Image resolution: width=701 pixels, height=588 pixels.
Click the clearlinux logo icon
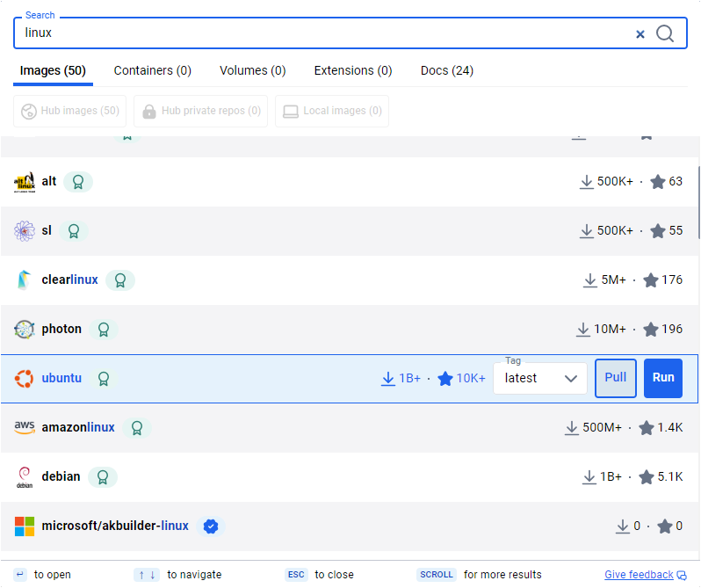click(24, 280)
